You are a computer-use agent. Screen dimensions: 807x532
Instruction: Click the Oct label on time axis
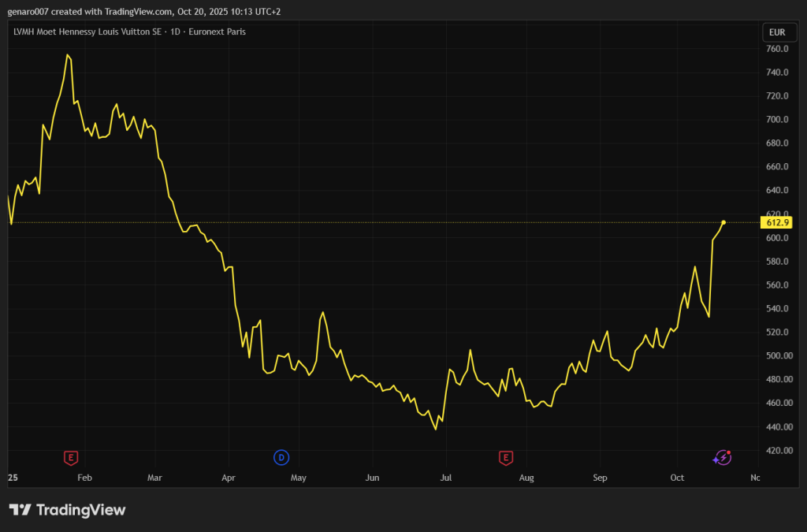[x=676, y=478]
